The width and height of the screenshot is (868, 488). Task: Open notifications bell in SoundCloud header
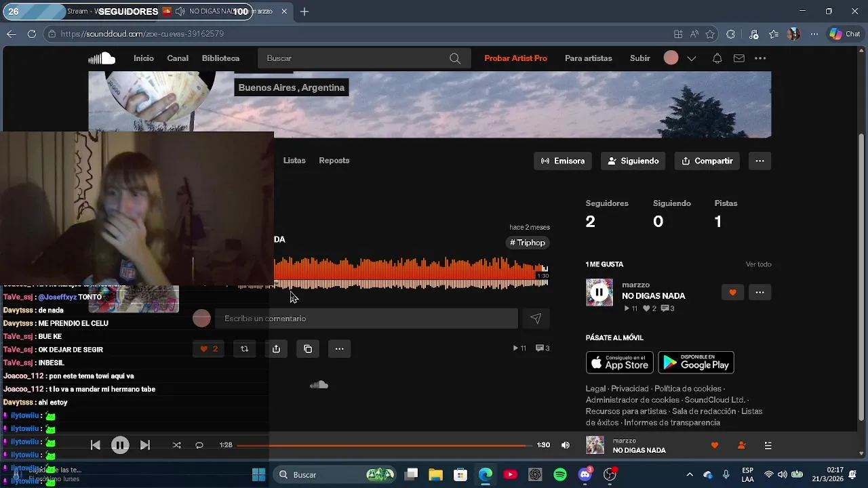tap(717, 58)
